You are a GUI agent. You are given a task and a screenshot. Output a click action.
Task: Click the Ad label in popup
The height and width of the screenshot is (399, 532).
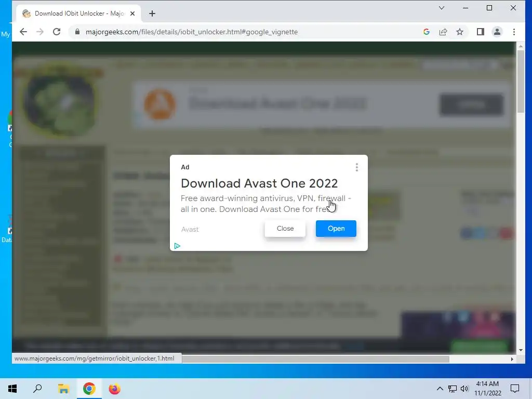pyautogui.click(x=185, y=167)
